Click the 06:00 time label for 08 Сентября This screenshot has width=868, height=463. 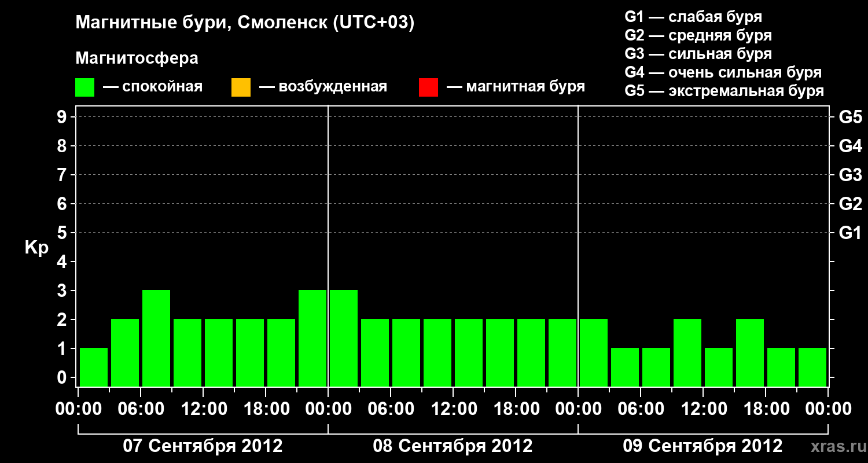click(391, 409)
